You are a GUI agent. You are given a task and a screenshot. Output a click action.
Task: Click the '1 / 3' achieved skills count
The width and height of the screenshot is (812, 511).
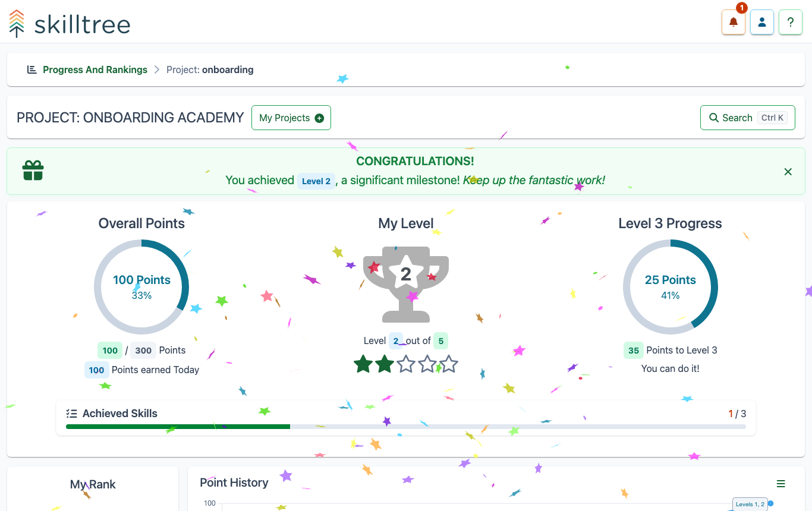(737, 414)
